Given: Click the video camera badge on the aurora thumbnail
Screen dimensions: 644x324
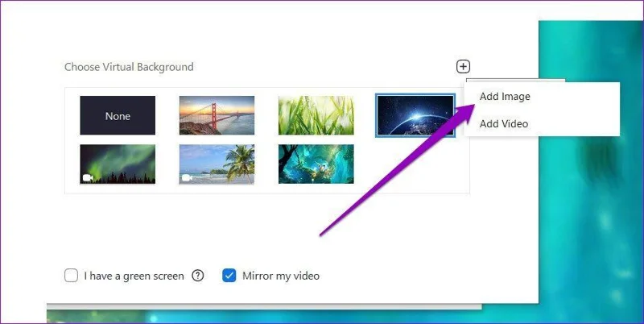Looking at the screenshot, I should pyautogui.click(x=88, y=177).
